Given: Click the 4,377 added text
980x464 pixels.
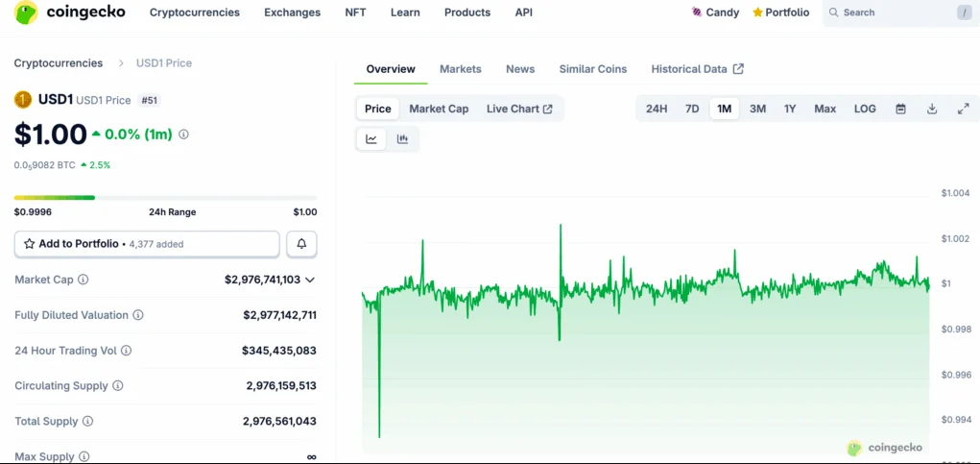Looking at the screenshot, I should pos(156,245).
